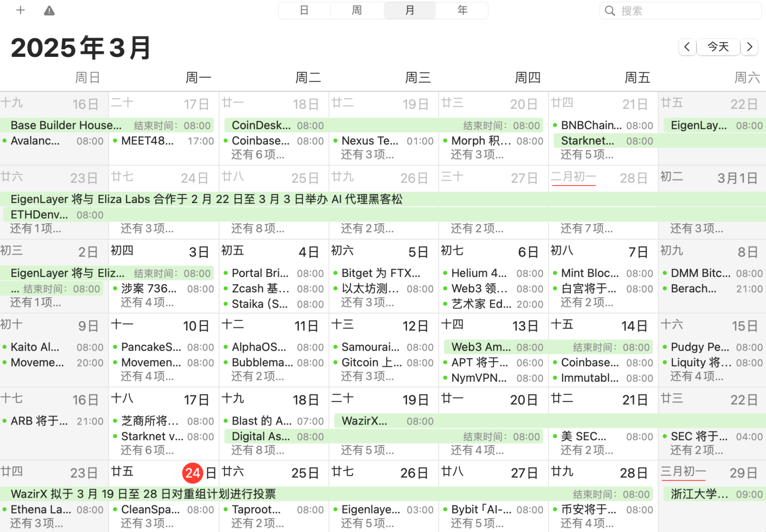The image size is (766, 532).
Task: Switch to week view tab 周
Action: (x=357, y=10)
